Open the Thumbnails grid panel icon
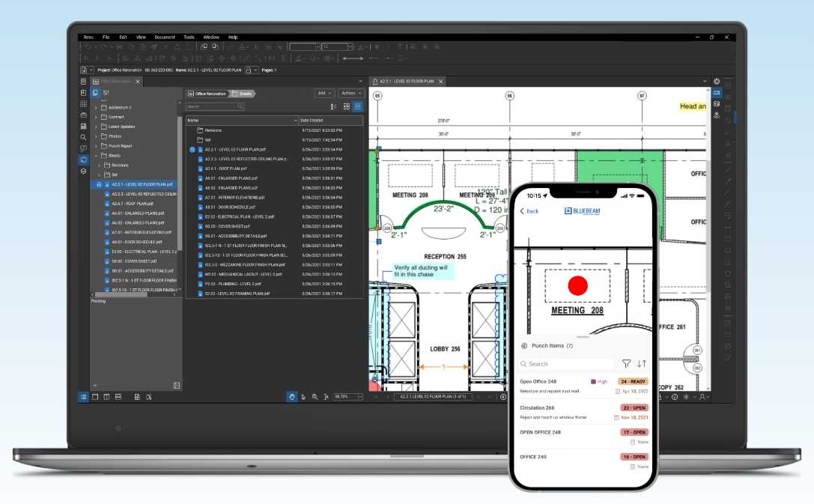Image resolution: width=814 pixels, height=504 pixels. click(x=83, y=103)
